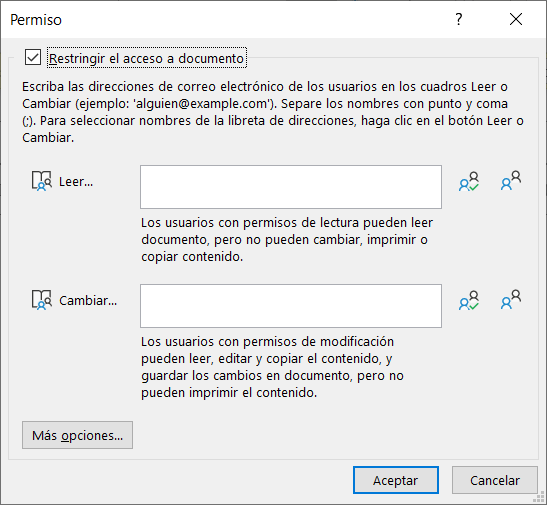This screenshot has width=547, height=505.
Task: Click the Permiso title bar text
Action: click(x=36, y=20)
